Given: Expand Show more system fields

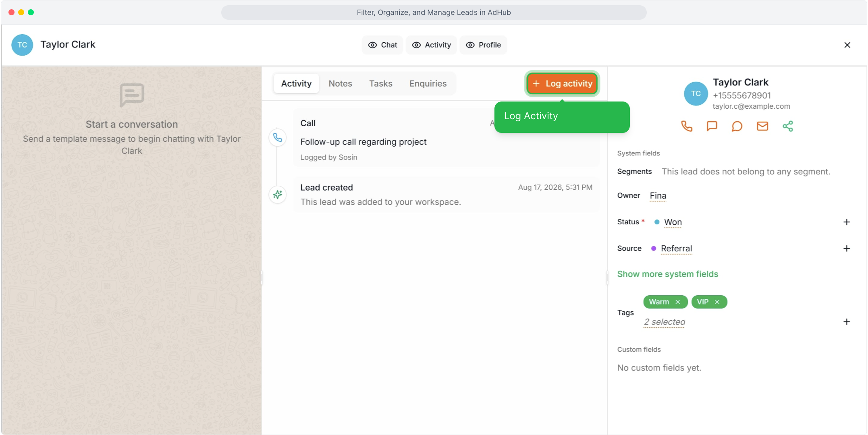Looking at the screenshot, I should pos(667,274).
